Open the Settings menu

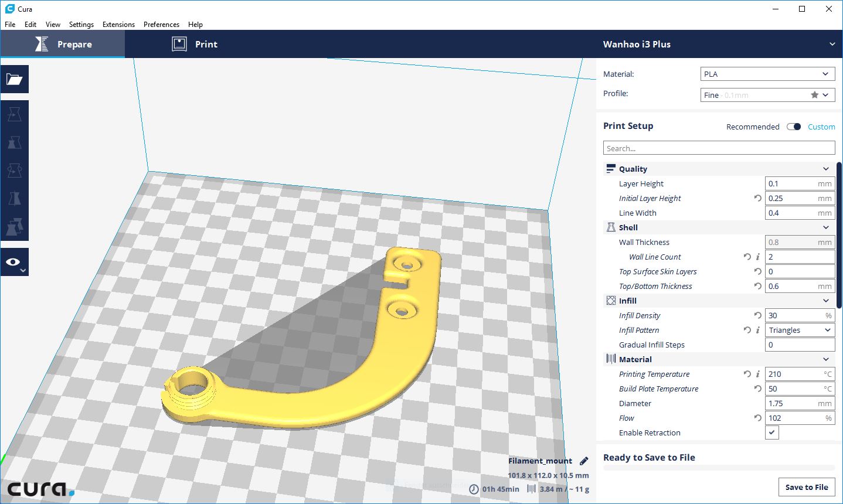81,25
